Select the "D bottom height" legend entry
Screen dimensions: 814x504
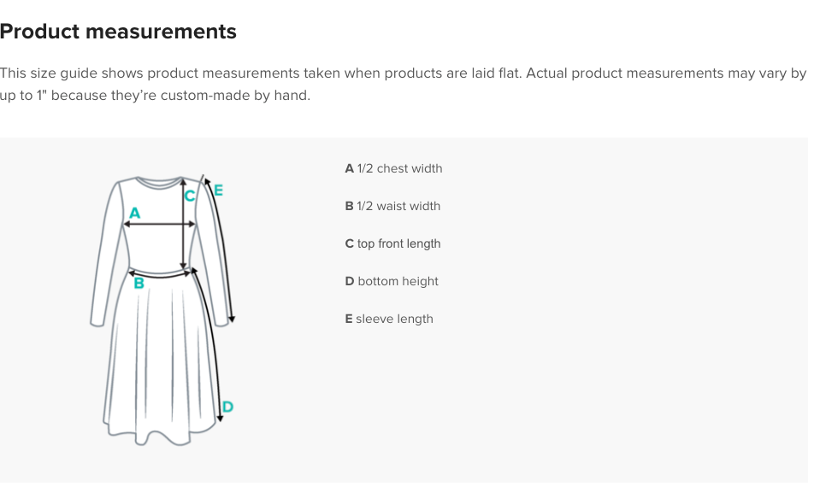[x=392, y=281]
